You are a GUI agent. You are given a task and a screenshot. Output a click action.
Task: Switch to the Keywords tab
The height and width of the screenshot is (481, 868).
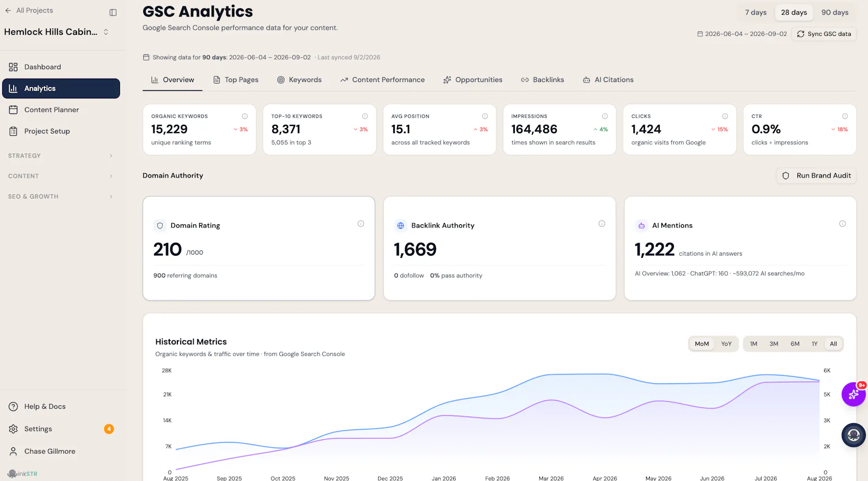pos(299,80)
